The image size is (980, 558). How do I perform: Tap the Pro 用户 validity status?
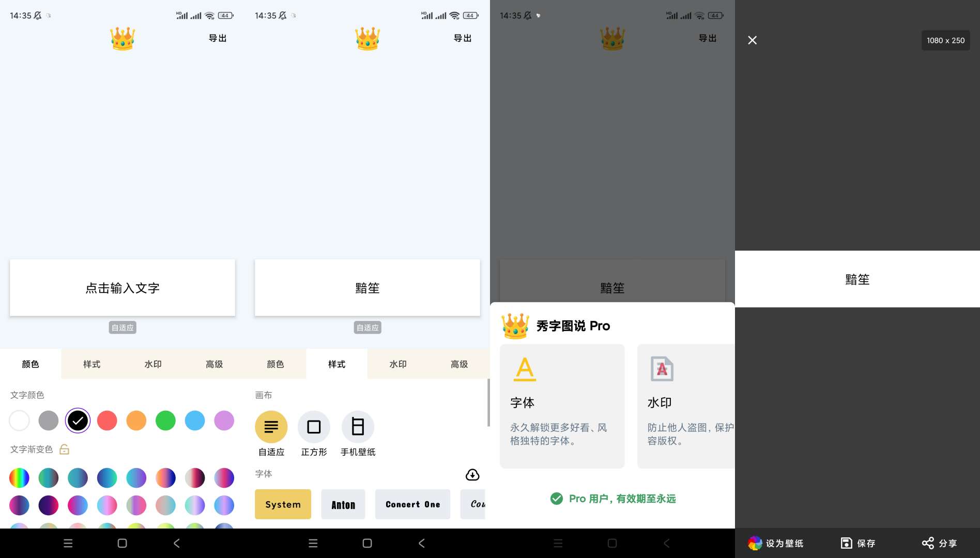click(613, 499)
